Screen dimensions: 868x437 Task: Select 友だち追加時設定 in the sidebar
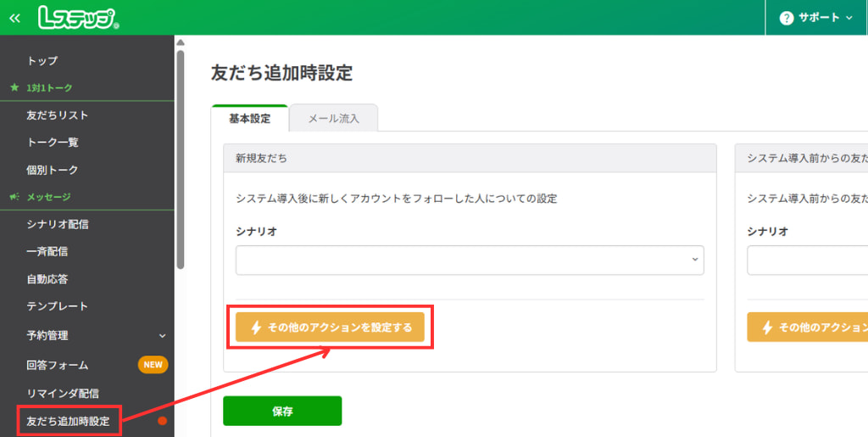69,421
